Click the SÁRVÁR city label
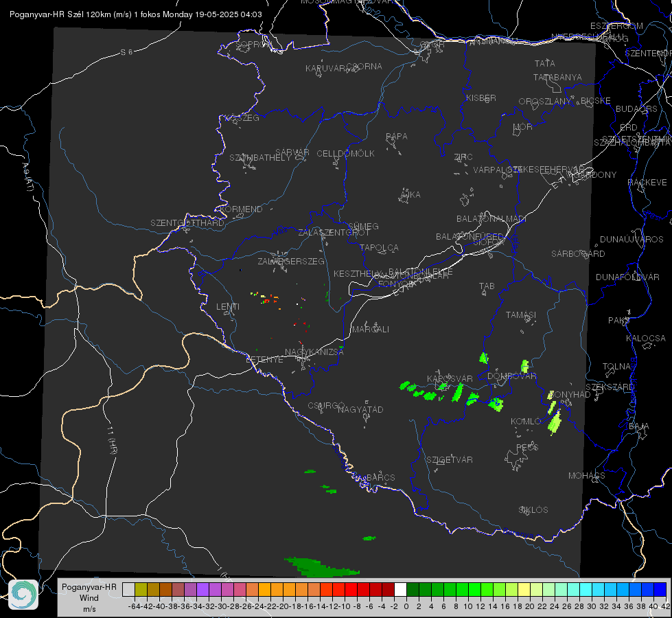 (x=292, y=152)
